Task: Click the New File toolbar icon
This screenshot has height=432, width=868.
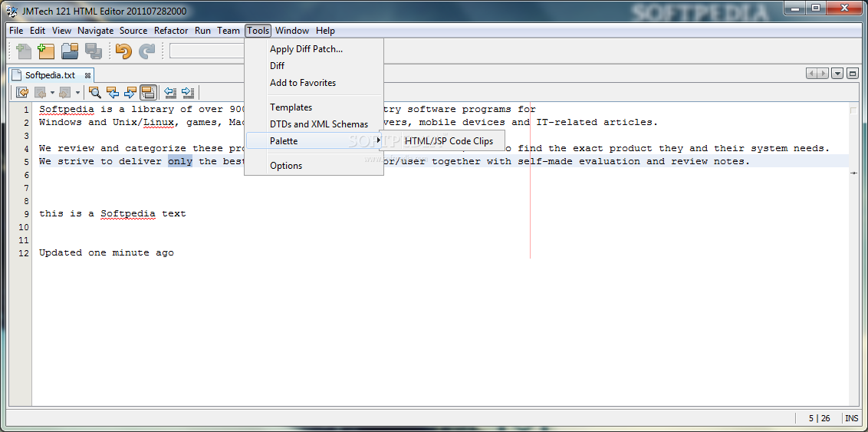Action: tap(23, 51)
